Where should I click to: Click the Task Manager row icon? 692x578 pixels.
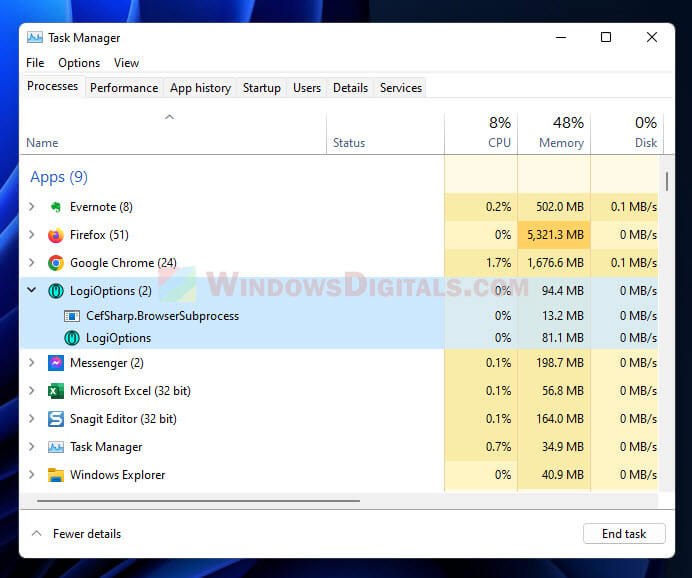[x=56, y=447]
